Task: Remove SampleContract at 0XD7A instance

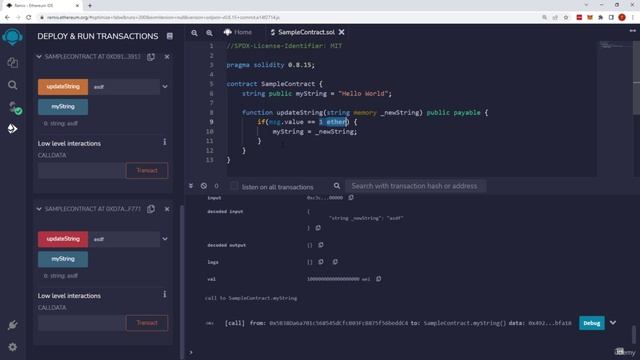Action: pos(167,209)
